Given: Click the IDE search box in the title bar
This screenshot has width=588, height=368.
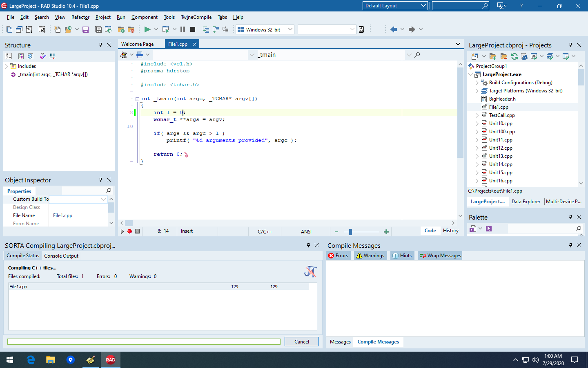Looking at the screenshot, I should (x=461, y=6).
